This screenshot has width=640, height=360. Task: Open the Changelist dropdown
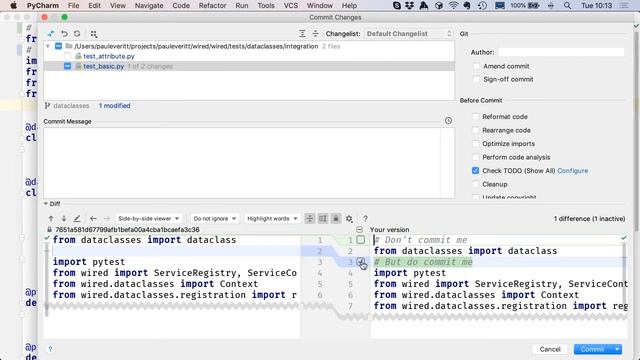tap(409, 34)
